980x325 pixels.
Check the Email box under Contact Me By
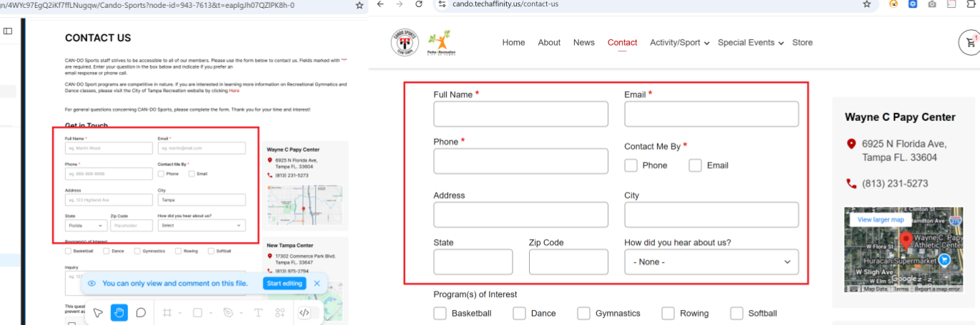coord(695,165)
